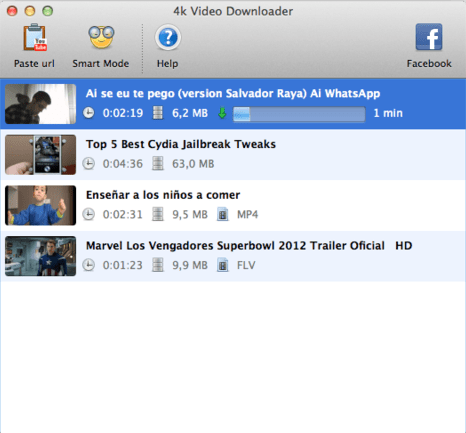Close the 4k Video Downloader window

tap(12, 11)
